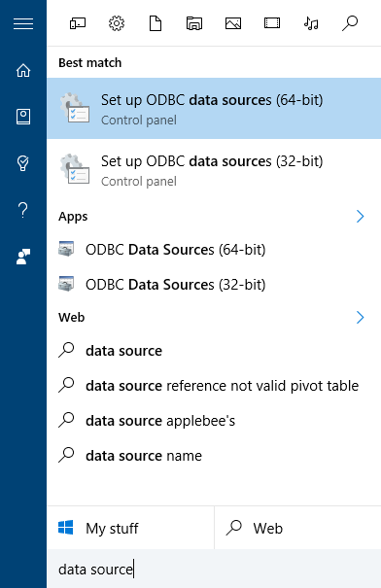Filter results by Photos icon
The image size is (381, 588).
(x=233, y=23)
